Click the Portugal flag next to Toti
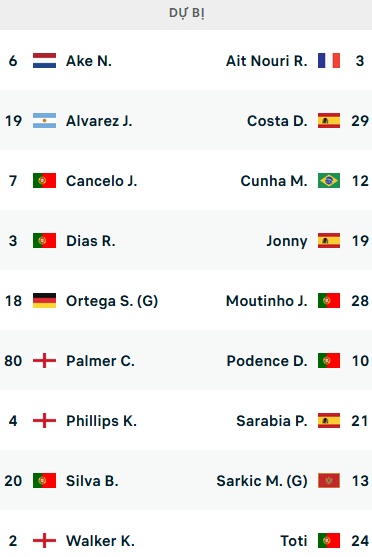 point(329,541)
